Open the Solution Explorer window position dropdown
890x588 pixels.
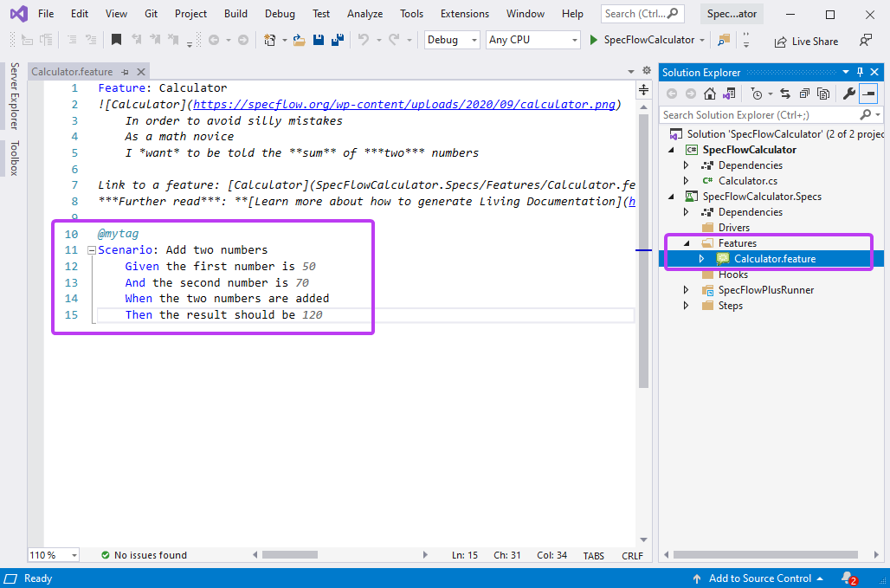846,72
